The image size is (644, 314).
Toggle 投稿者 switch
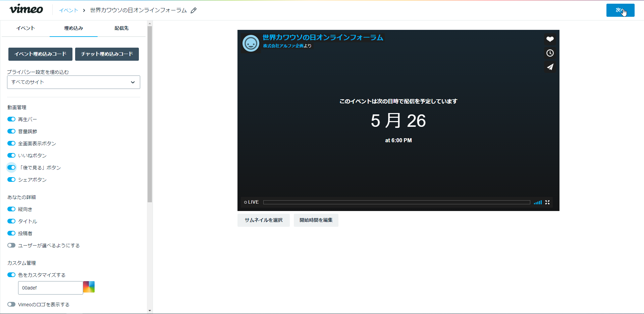tap(11, 233)
